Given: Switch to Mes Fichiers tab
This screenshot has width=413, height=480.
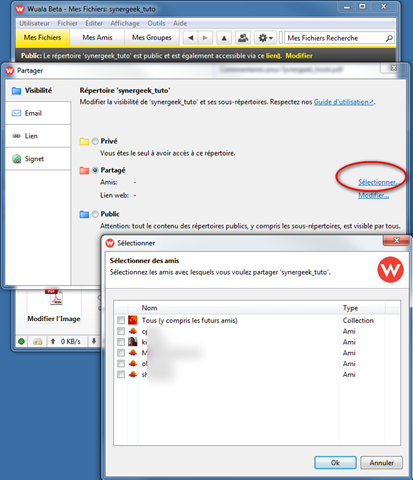Looking at the screenshot, I should [42, 37].
